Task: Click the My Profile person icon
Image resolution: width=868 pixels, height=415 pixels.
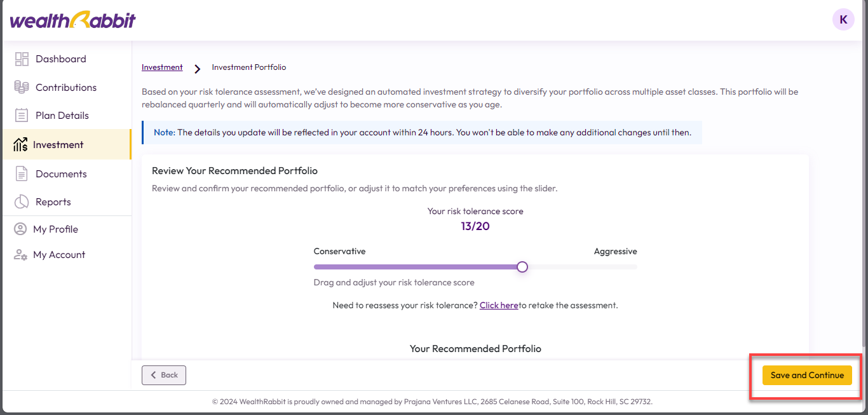Action: (20, 229)
